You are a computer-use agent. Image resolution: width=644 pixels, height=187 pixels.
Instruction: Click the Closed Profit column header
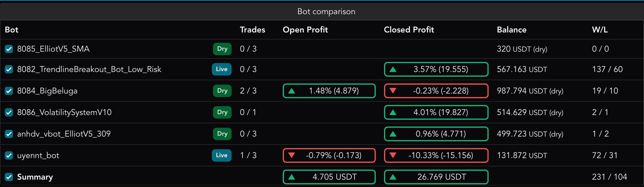point(409,30)
